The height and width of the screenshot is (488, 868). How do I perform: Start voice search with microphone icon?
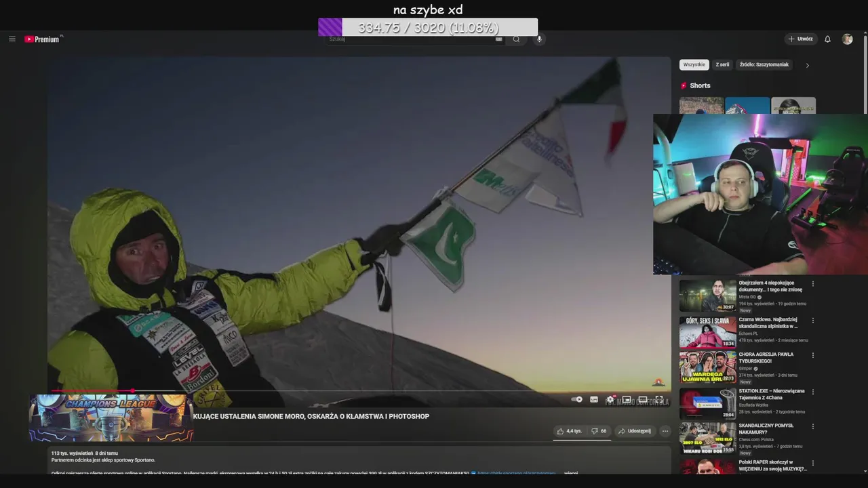click(x=539, y=39)
